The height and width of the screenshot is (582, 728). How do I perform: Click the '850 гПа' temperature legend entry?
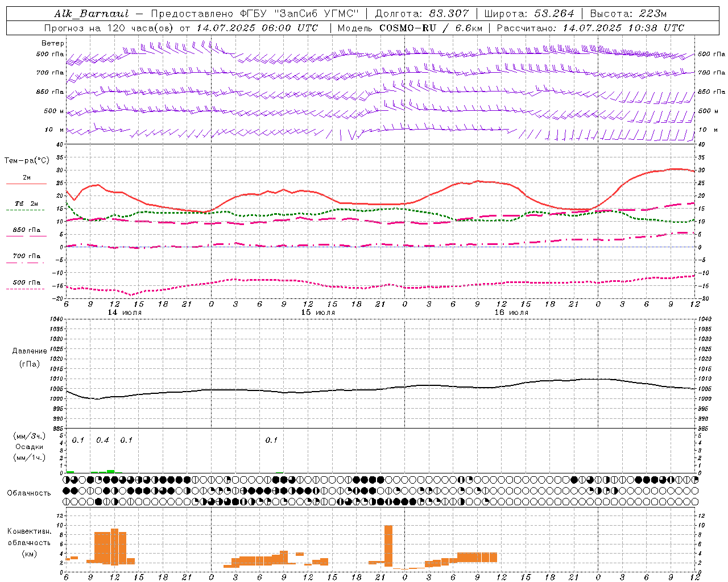click(x=27, y=230)
